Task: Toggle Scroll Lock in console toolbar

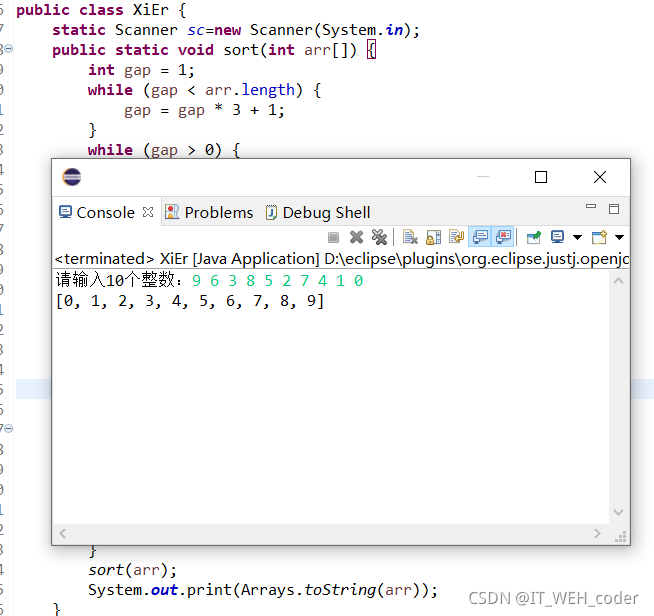Action: pyautogui.click(x=433, y=237)
